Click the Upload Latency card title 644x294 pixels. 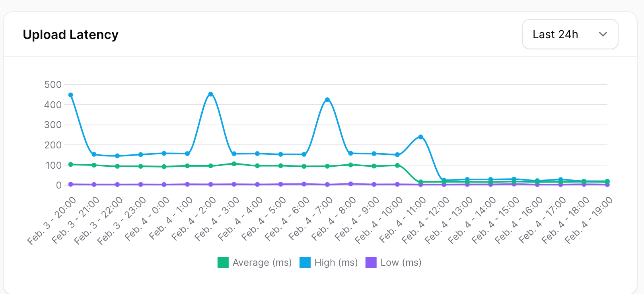70,35
